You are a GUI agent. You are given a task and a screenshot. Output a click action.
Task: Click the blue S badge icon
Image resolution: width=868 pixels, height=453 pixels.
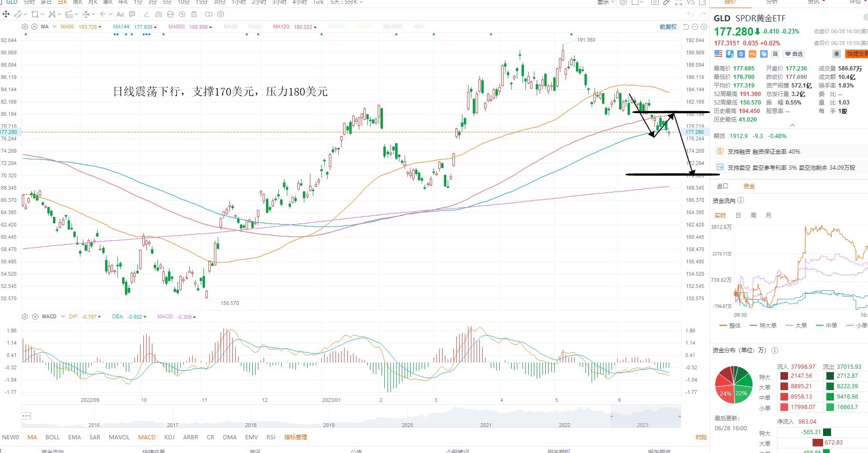(741, 54)
